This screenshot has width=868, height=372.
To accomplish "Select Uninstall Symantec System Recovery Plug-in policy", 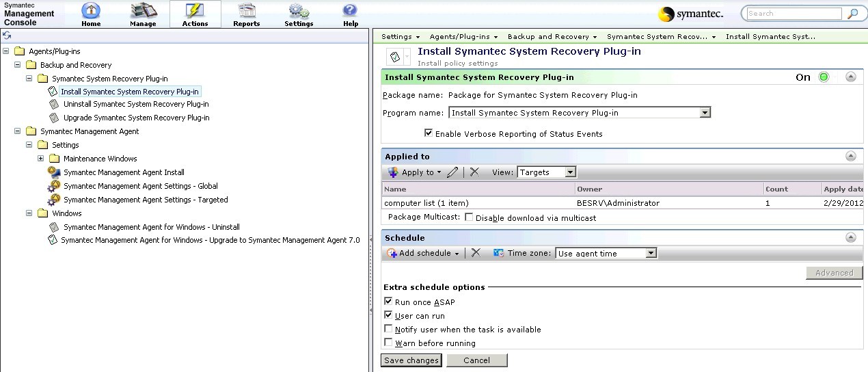I will point(136,105).
